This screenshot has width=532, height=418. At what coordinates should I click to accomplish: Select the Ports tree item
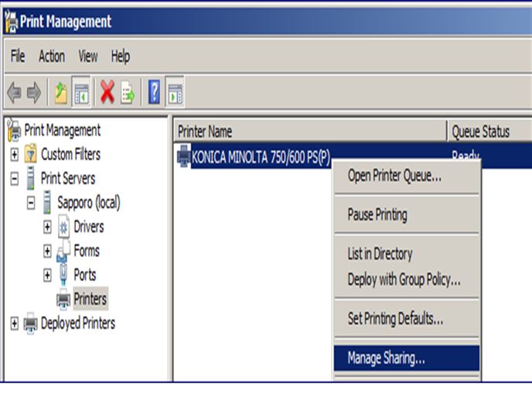point(85,275)
